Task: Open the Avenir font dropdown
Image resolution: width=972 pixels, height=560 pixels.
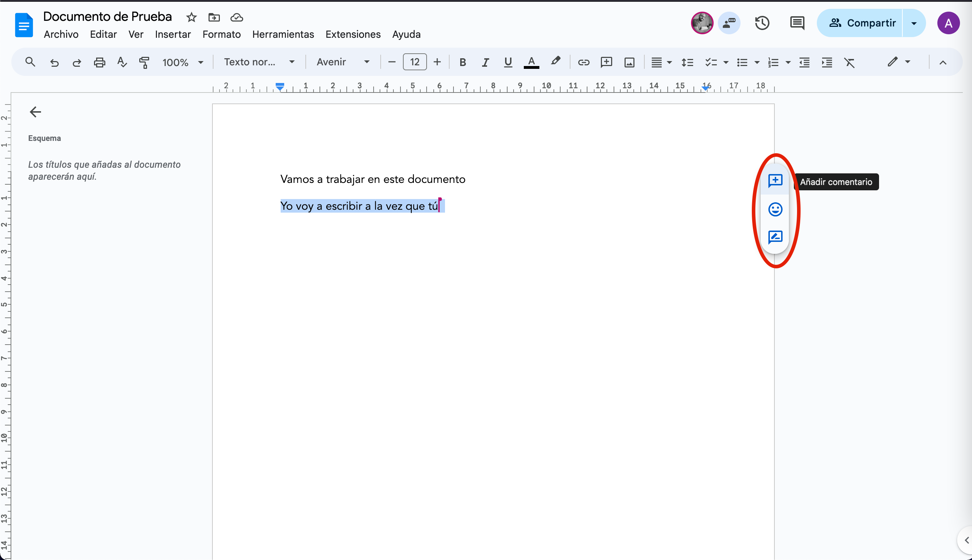Action: [342, 62]
